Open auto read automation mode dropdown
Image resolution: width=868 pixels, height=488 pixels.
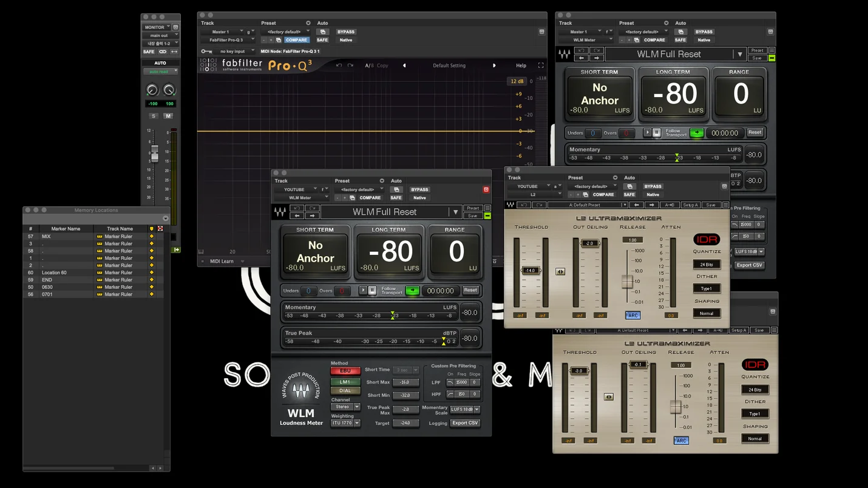coord(160,72)
